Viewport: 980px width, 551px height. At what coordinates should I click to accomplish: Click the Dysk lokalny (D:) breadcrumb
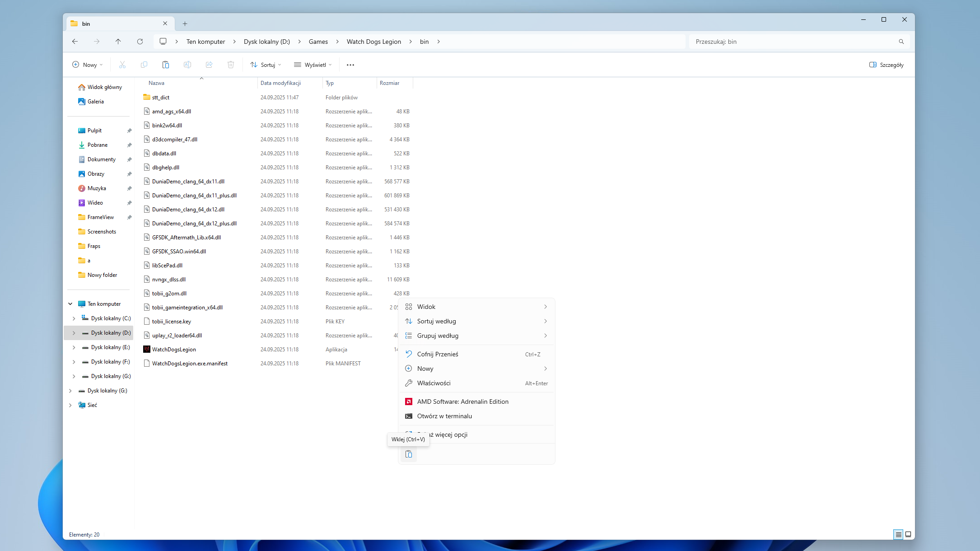point(267,42)
